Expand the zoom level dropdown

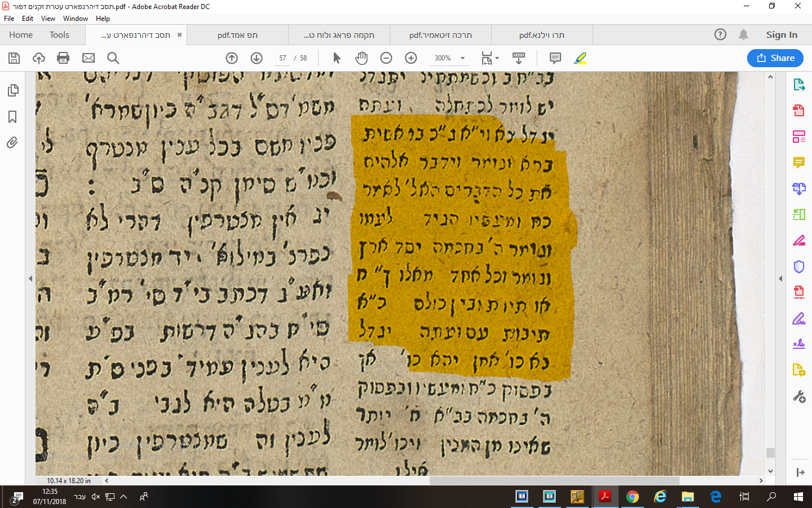tap(463, 58)
